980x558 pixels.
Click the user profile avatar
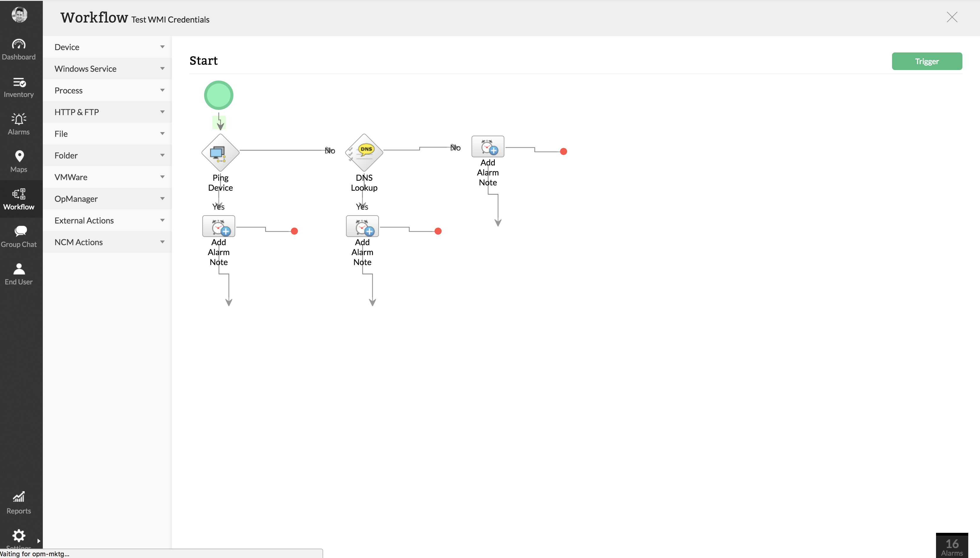point(19,15)
